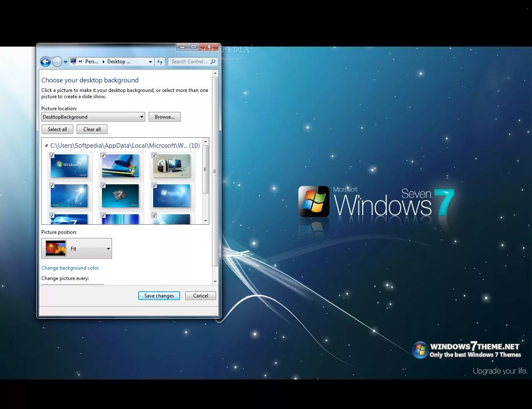The image size is (532, 409).
Task: Click the search magnifier icon
Action: (213, 62)
